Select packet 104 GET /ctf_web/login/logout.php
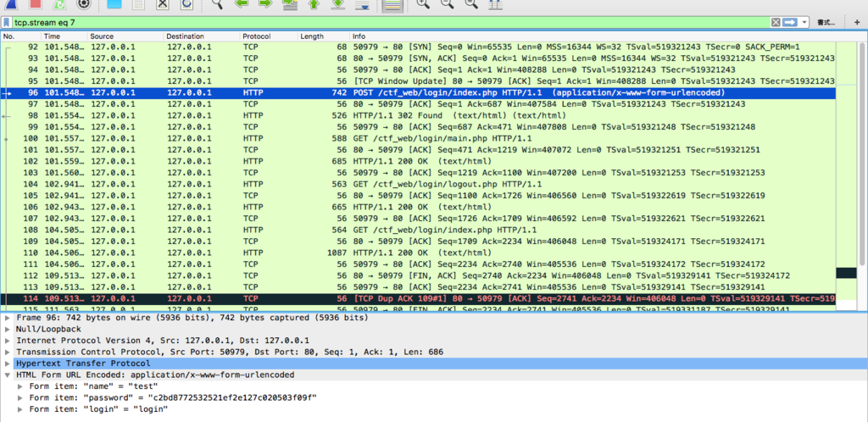This screenshot has height=422, width=868. pos(418,184)
